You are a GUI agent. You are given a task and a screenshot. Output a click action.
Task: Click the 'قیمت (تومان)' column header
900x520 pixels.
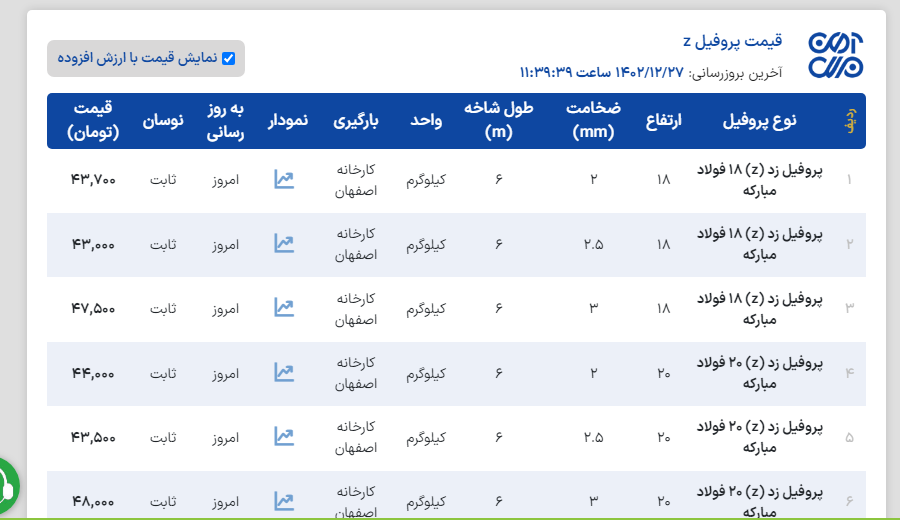pyautogui.click(x=93, y=120)
